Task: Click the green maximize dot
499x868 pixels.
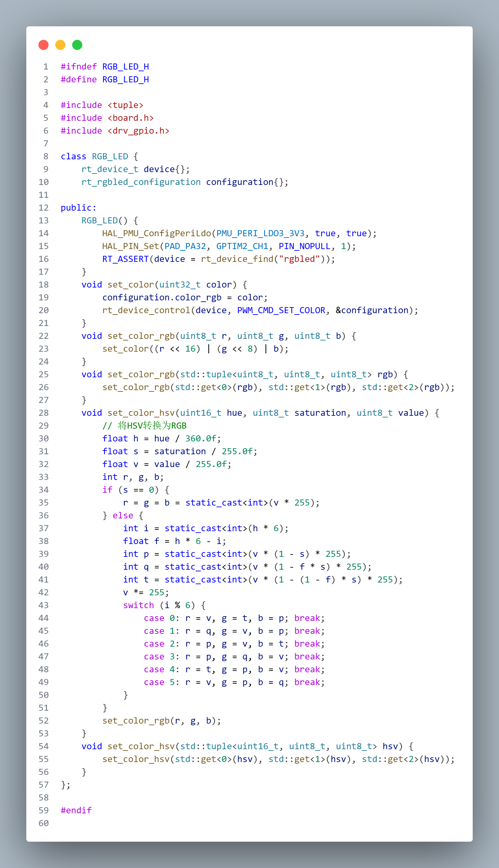Action: (x=77, y=45)
